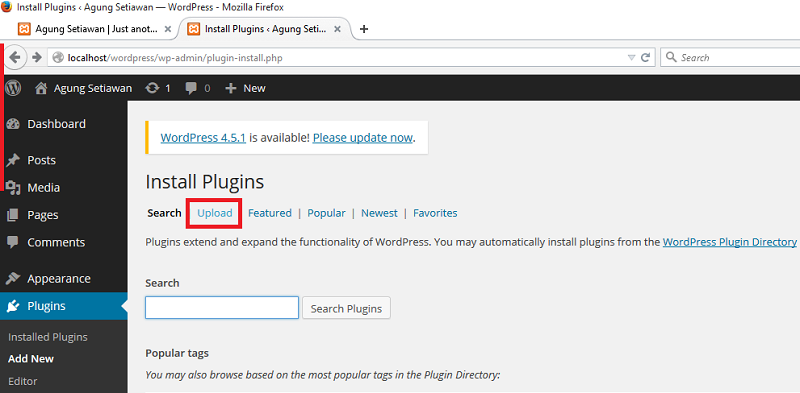Close the Agung Setiawan blog tab
The width and height of the screenshot is (800, 393).
[167, 30]
